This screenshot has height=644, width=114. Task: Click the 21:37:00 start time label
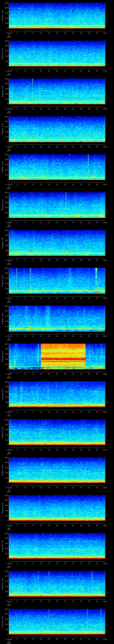(x=9, y=336)
